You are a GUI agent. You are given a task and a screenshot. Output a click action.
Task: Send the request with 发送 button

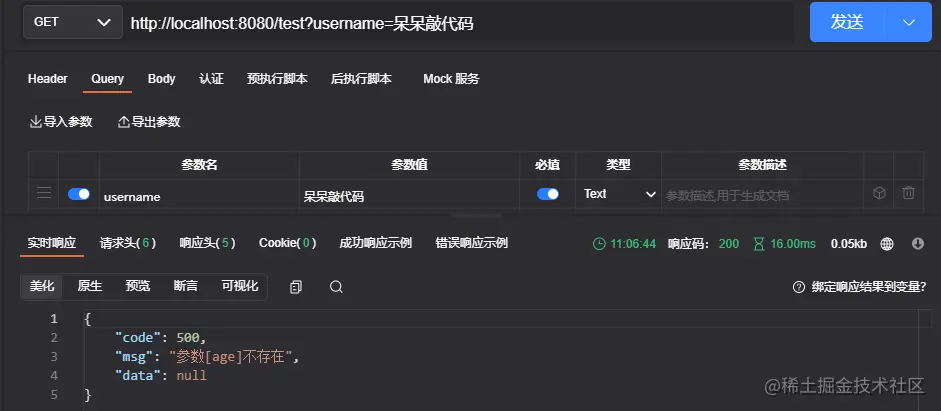[847, 22]
